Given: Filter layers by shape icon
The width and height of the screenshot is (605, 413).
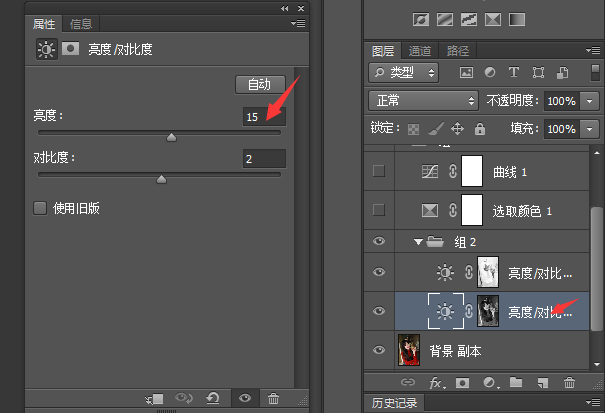Looking at the screenshot, I should 538,72.
